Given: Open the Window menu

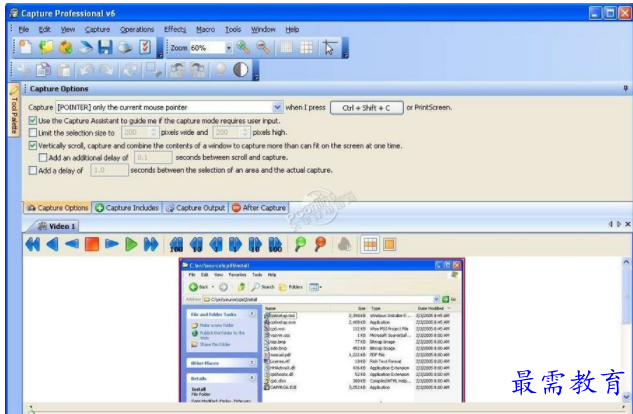Looking at the screenshot, I should point(263,29).
